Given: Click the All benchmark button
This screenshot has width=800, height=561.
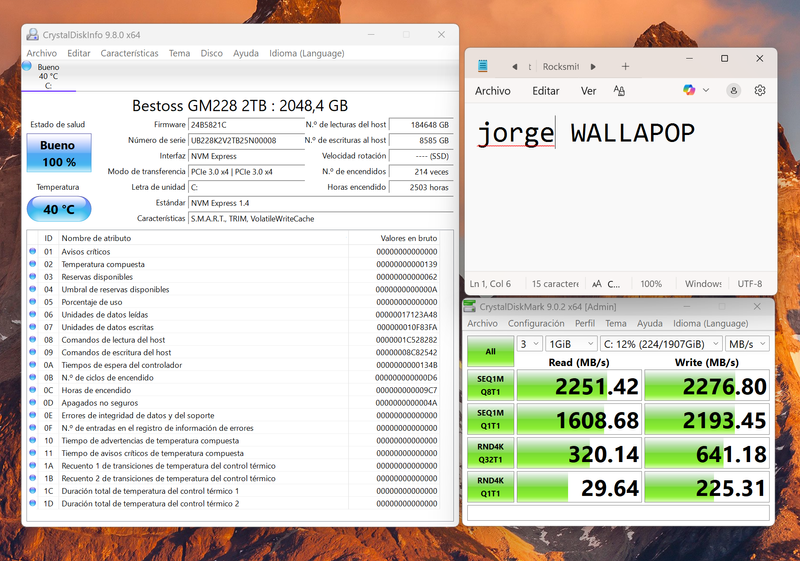Looking at the screenshot, I should [490, 351].
